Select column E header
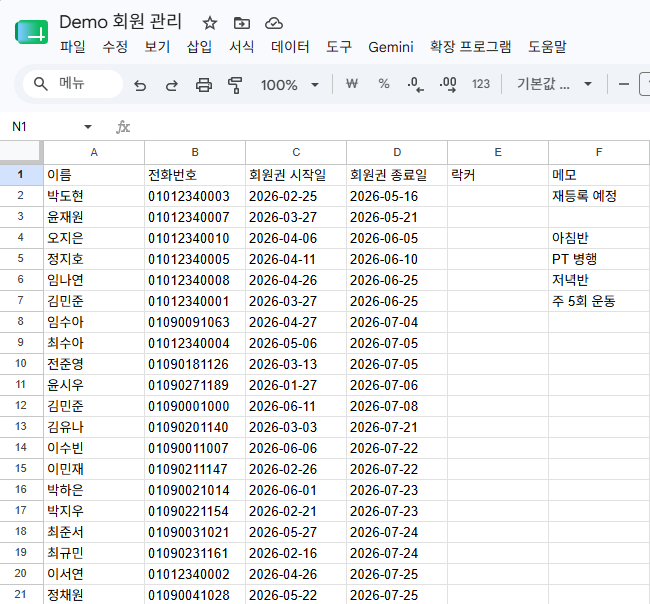This screenshot has width=650, height=604. click(498, 153)
